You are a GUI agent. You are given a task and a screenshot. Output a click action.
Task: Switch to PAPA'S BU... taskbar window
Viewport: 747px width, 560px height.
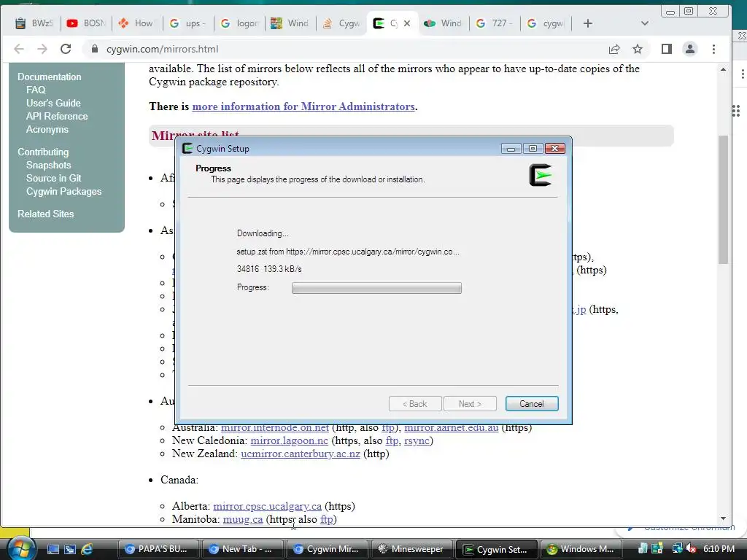pyautogui.click(x=158, y=549)
